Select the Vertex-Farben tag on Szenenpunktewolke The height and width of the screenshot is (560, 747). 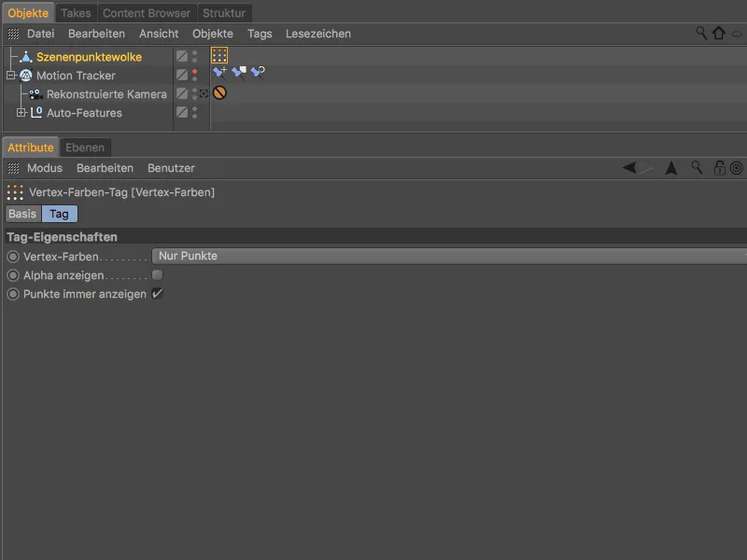click(x=219, y=56)
